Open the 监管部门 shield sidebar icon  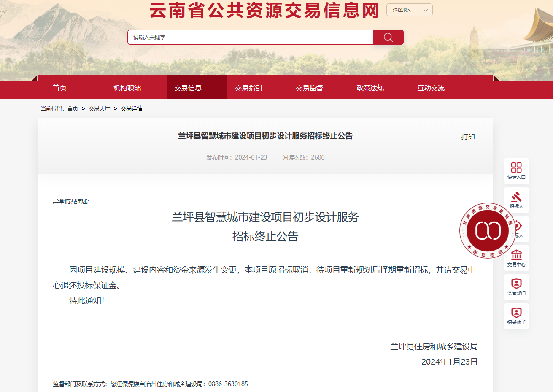[516, 287]
